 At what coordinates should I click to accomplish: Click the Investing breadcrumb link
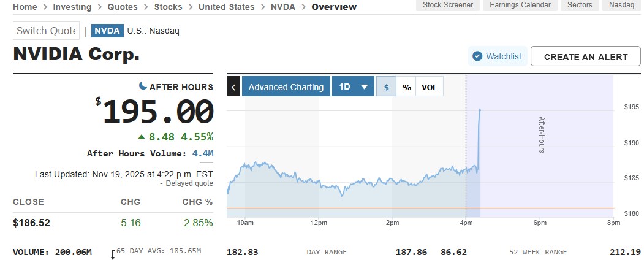[x=72, y=7]
